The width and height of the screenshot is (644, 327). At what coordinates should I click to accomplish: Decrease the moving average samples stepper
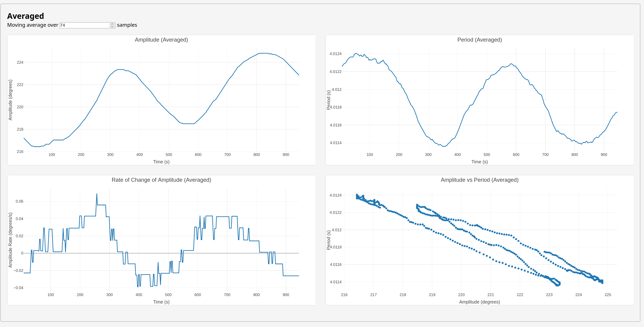[x=112, y=26]
